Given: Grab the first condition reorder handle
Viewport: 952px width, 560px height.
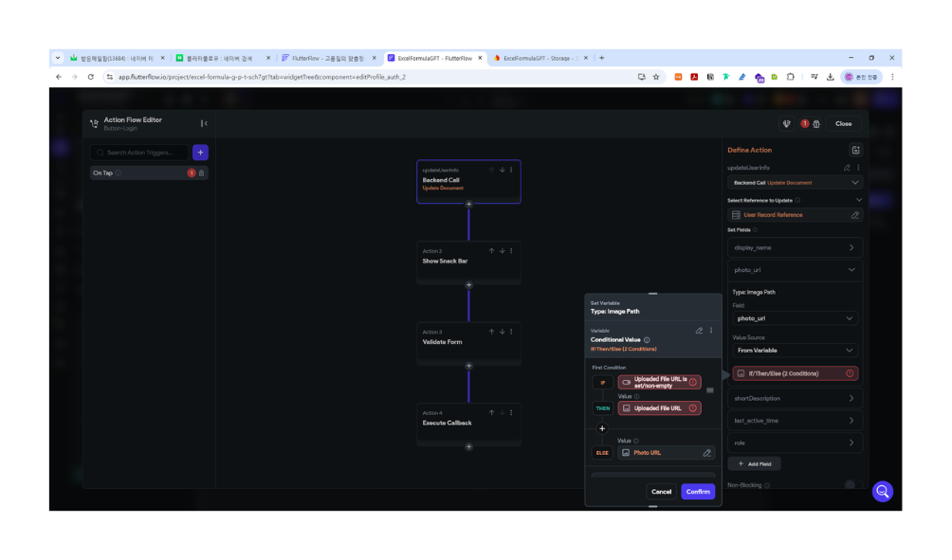Looking at the screenshot, I should 710,390.
